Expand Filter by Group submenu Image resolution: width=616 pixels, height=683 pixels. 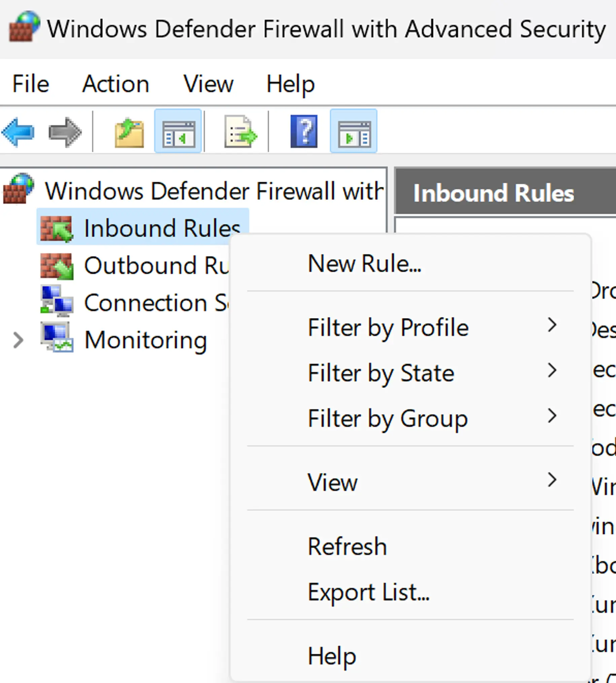(410, 418)
